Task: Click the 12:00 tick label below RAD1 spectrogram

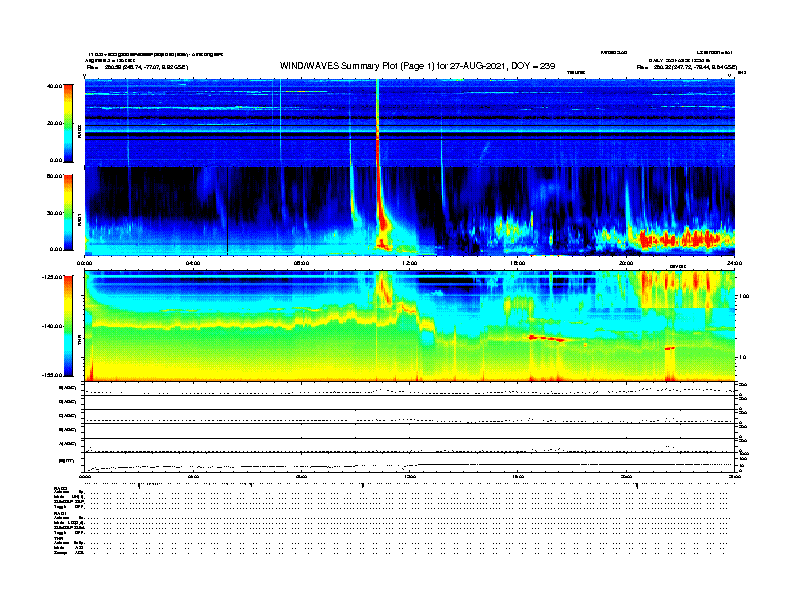Action: pos(410,263)
